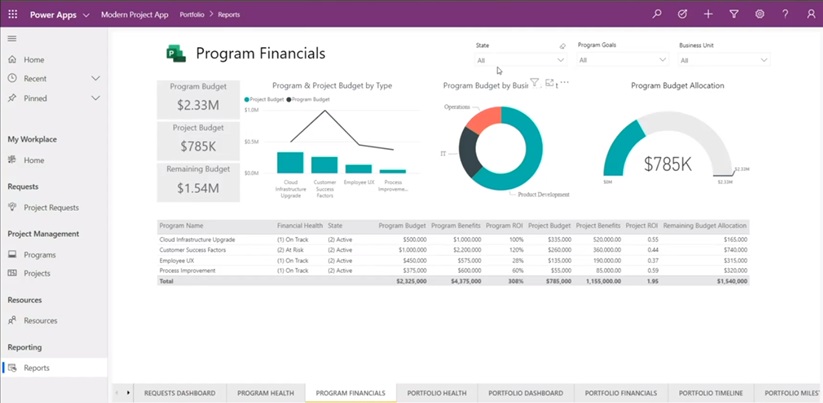Click Cloud Infrastructure Upgrade bar

[290, 163]
